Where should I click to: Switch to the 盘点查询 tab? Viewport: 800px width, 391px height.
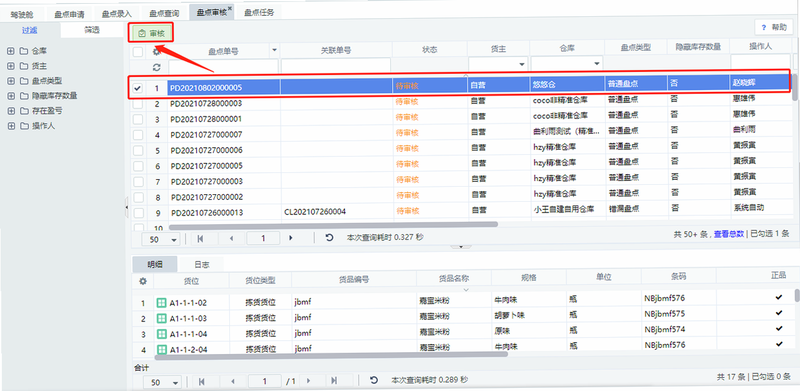pyautogui.click(x=164, y=14)
